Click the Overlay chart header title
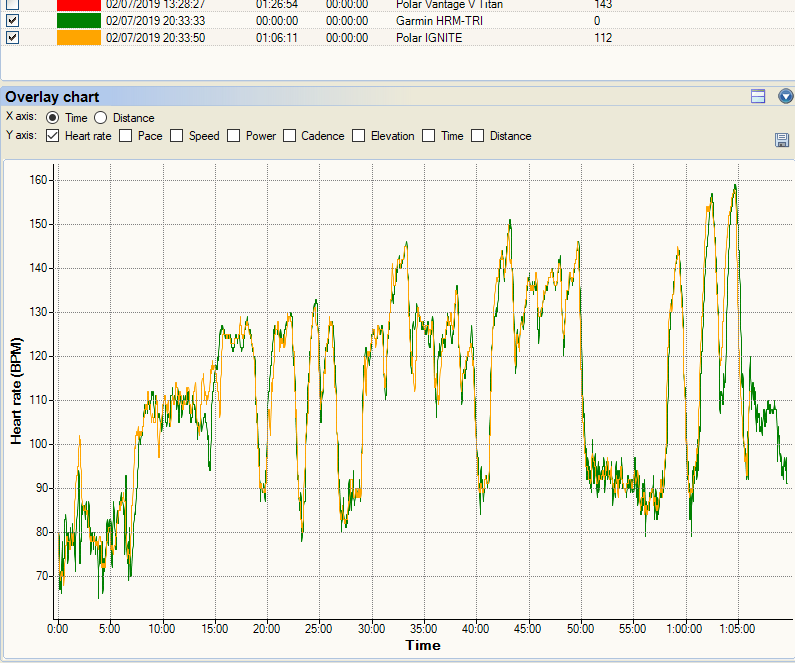Viewport: 795px width, 663px height. point(52,97)
